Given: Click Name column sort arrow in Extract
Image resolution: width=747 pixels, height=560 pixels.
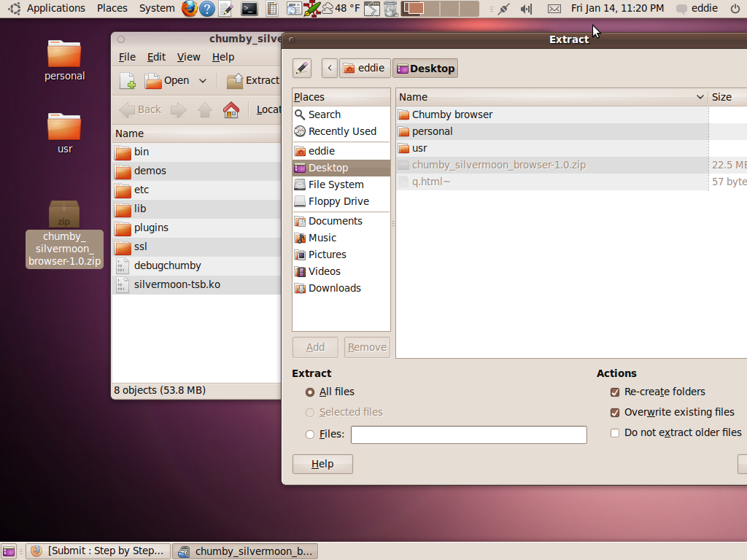Looking at the screenshot, I should pos(700,97).
